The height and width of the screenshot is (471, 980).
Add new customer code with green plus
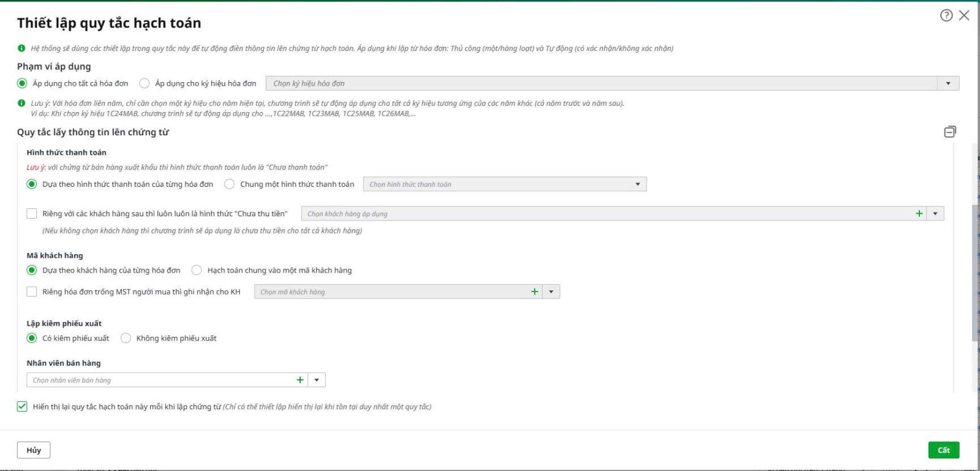point(535,292)
